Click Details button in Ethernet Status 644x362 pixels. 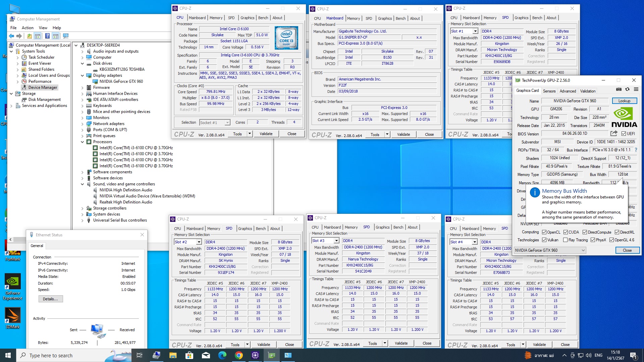50,299
